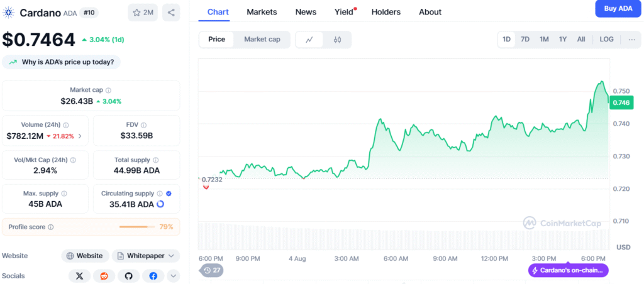Toggle LOG scale on chart
The image size is (644, 284).
click(x=607, y=40)
